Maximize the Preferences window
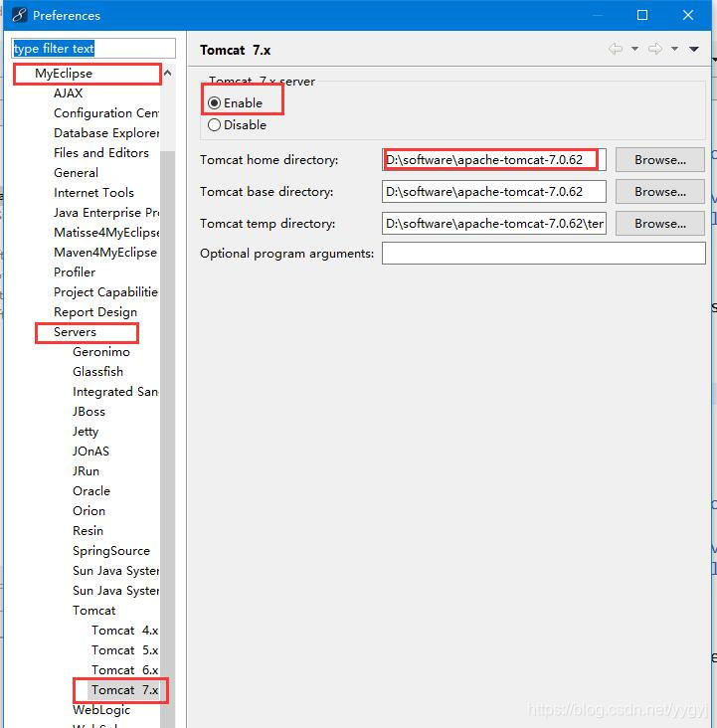 coord(642,15)
